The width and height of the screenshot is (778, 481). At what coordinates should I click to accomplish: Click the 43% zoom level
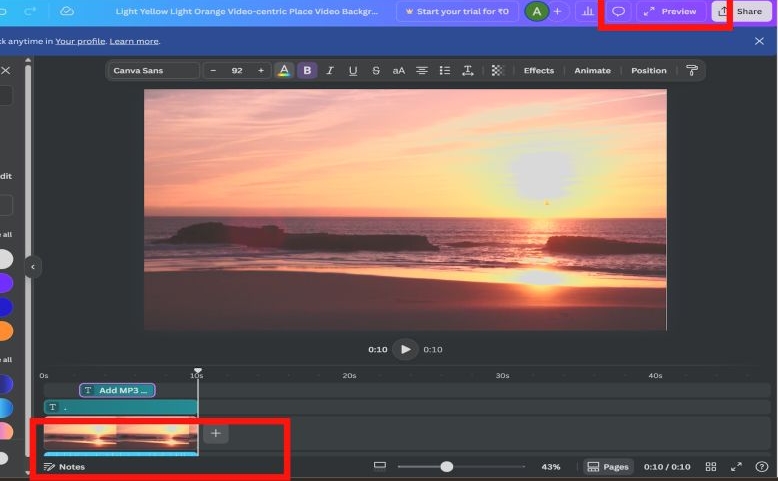tap(551, 467)
